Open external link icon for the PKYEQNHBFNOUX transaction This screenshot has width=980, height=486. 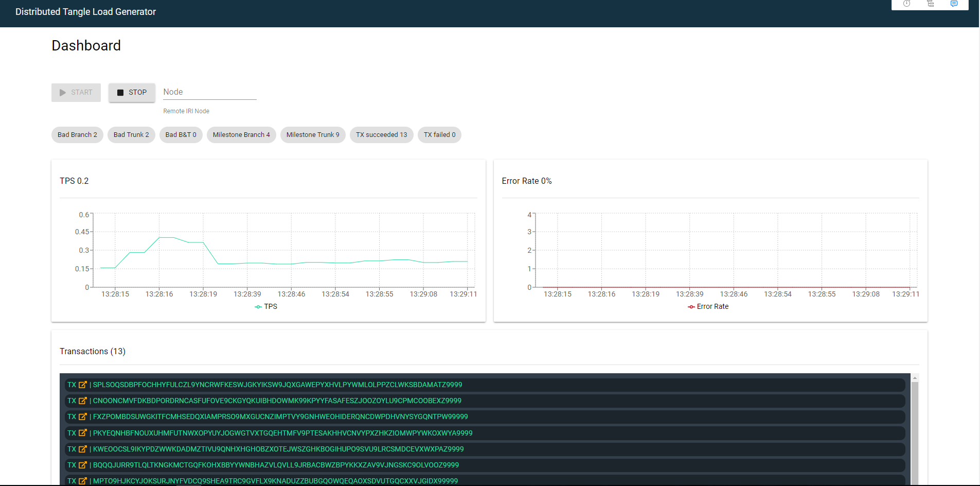[x=83, y=433]
